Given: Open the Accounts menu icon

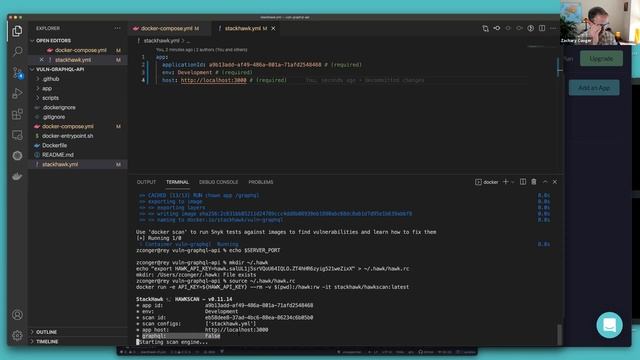Looking at the screenshot, I should pos(17,315).
